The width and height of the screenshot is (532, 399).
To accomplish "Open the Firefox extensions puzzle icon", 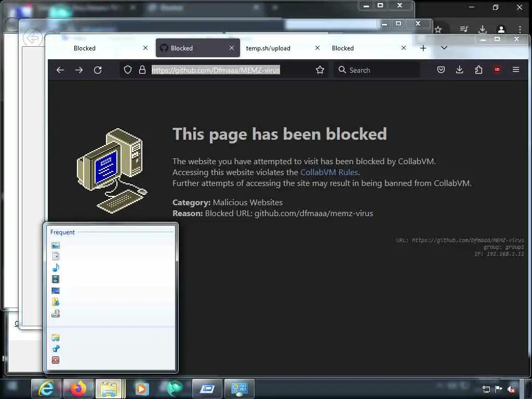I will coord(478,70).
